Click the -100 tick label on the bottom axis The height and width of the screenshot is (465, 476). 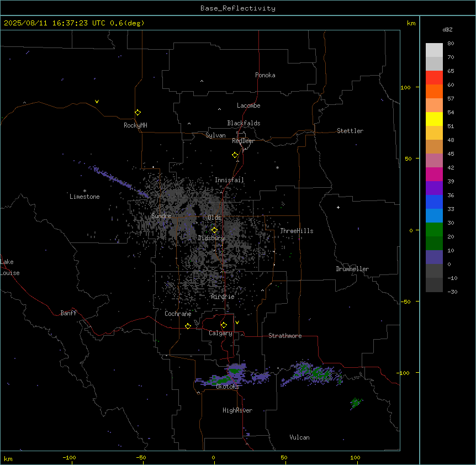click(x=69, y=457)
